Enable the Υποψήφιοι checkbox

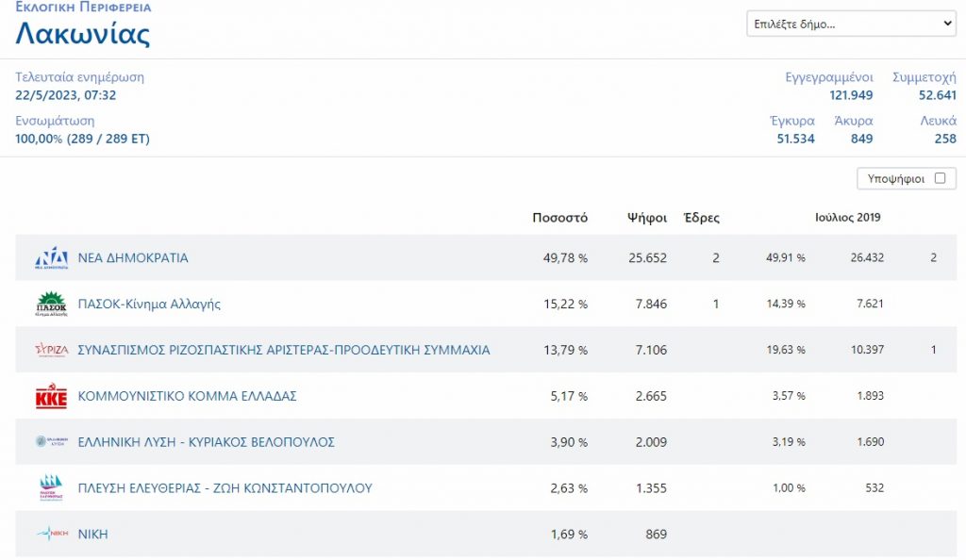point(939,178)
